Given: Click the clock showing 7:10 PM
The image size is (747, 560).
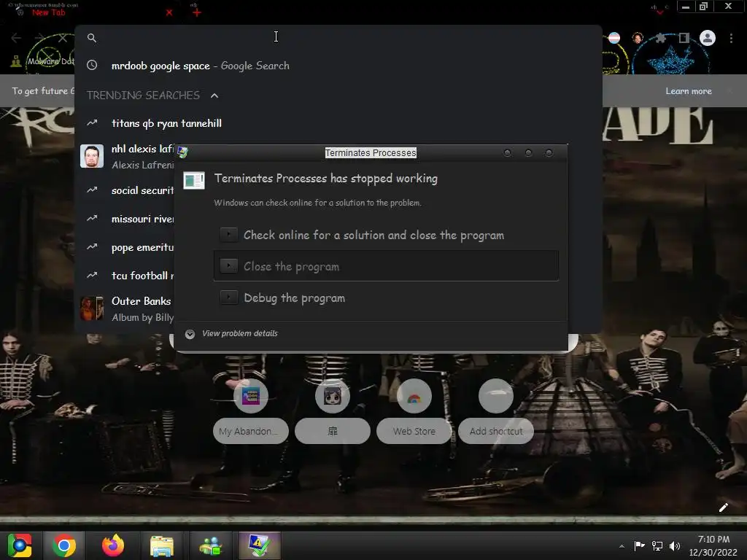Looking at the screenshot, I should pyautogui.click(x=713, y=539).
